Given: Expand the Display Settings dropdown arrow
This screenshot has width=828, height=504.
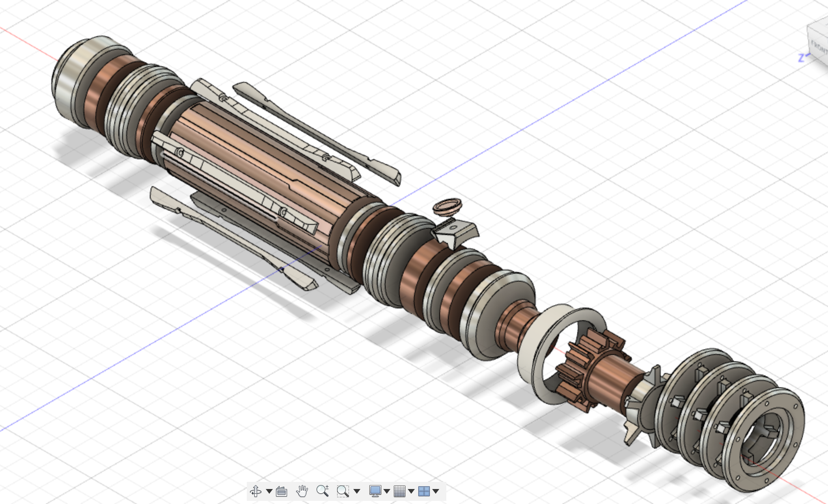Looking at the screenshot, I should [387, 491].
